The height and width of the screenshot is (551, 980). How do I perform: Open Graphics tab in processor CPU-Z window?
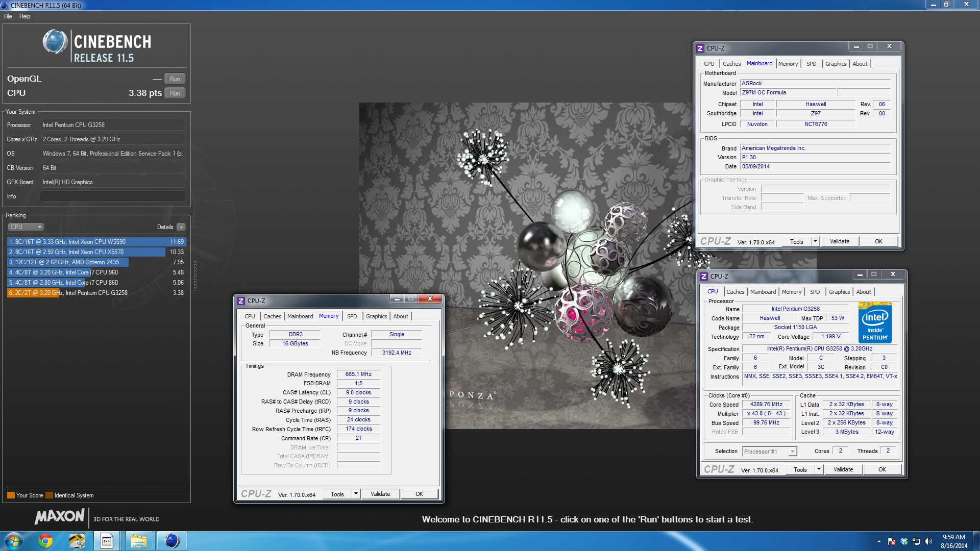pyautogui.click(x=840, y=292)
